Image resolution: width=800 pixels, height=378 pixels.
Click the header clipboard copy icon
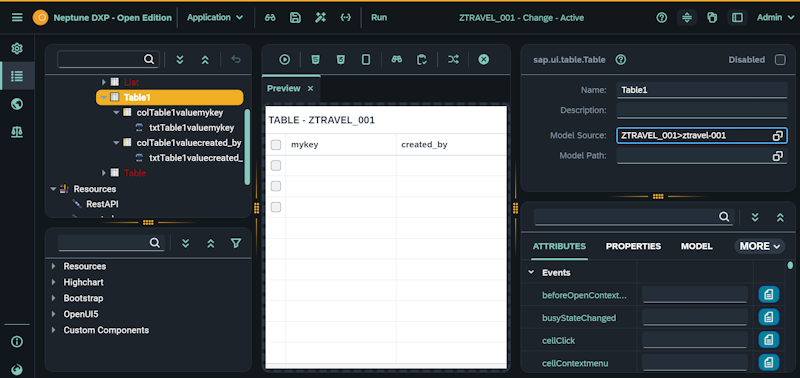click(712, 18)
